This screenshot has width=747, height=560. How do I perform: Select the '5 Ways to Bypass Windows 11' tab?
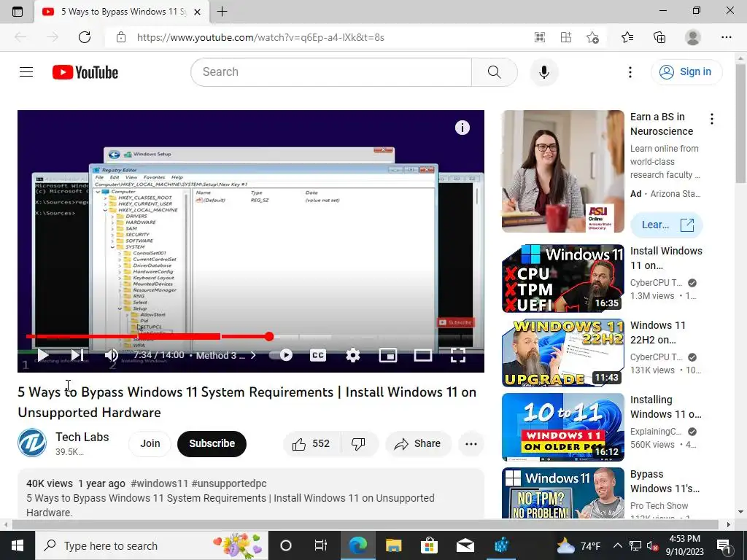point(122,12)
